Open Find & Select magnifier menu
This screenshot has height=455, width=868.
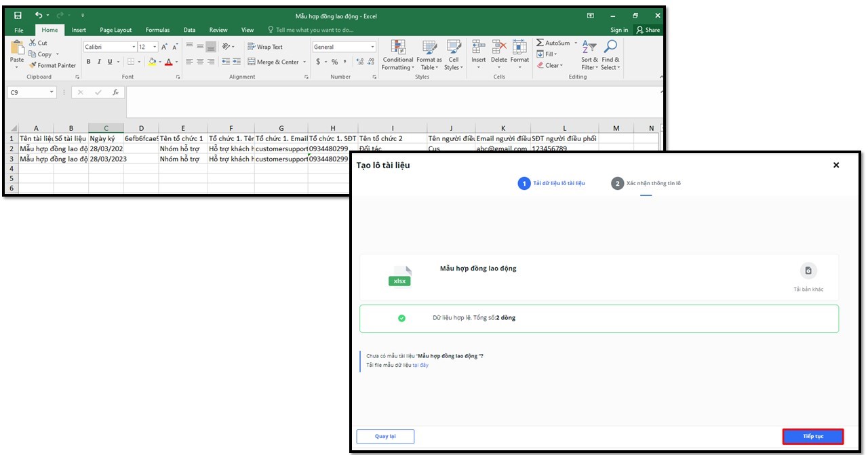610,55
